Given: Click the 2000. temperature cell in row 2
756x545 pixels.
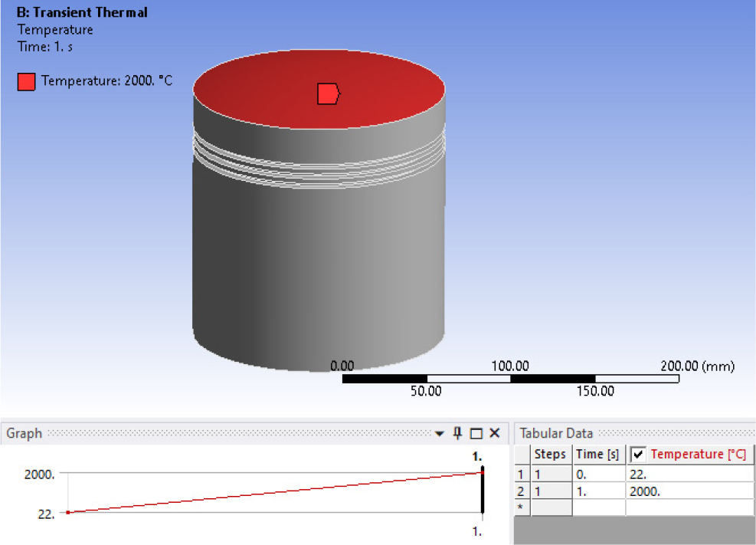Looking at the screenshot, I should click(x=689, y=491).
